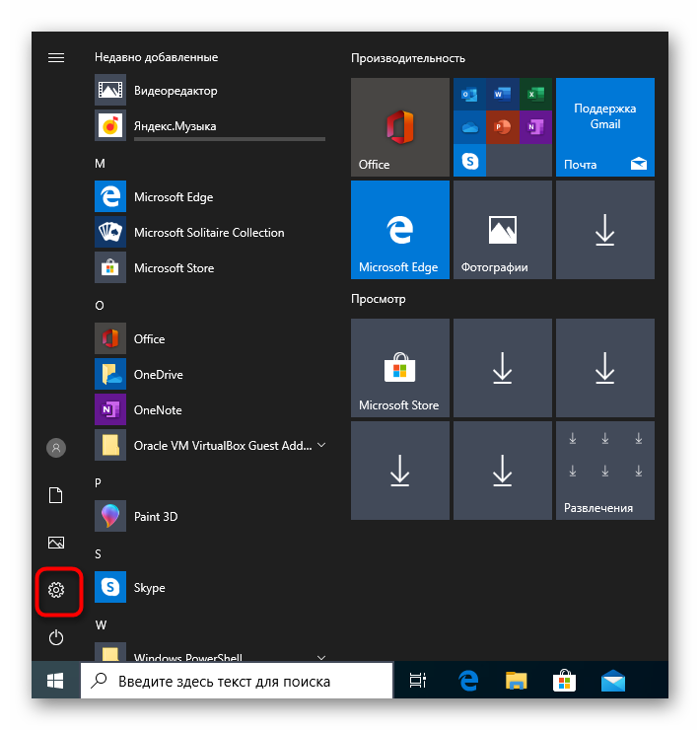Expand the Windows PowerShell folder chevron
The image size is (700, 730).
point(321,657)
